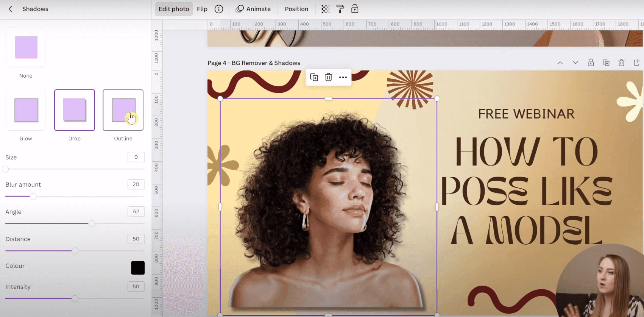Go back from the Shadows panel

coord(10,9)
